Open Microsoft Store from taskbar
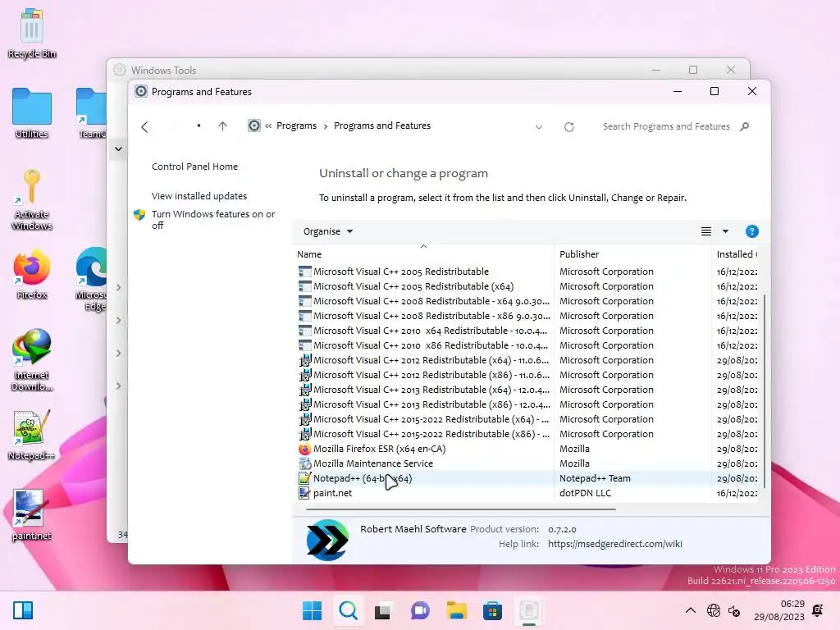The width and height of the screenshot is (840, 630). 492,610
